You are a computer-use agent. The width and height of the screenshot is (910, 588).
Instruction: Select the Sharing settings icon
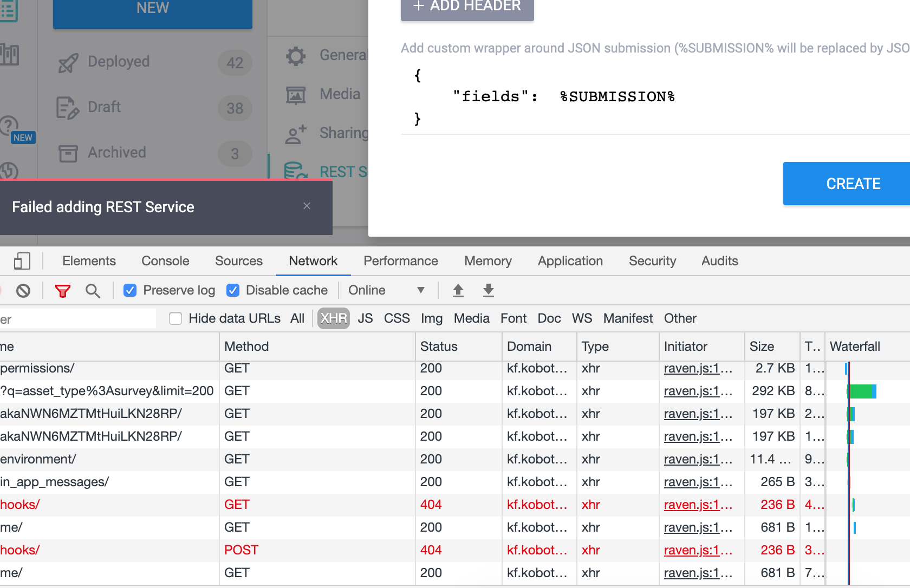295,133
